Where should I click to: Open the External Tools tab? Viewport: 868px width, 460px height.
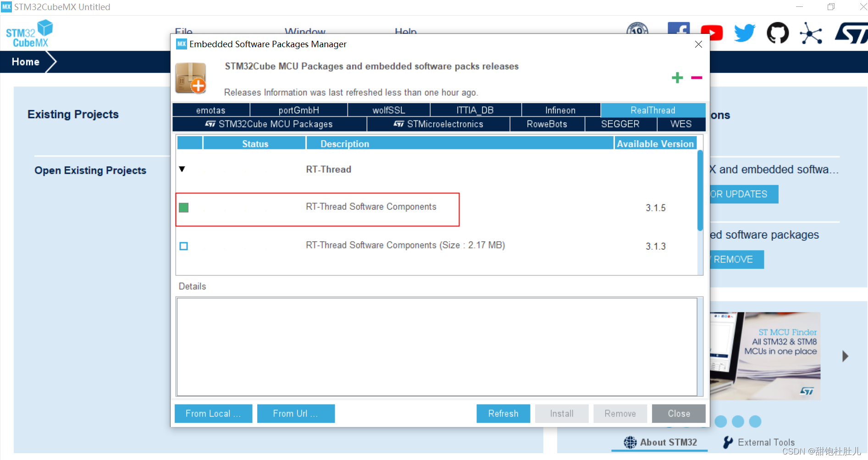(759, 442)
